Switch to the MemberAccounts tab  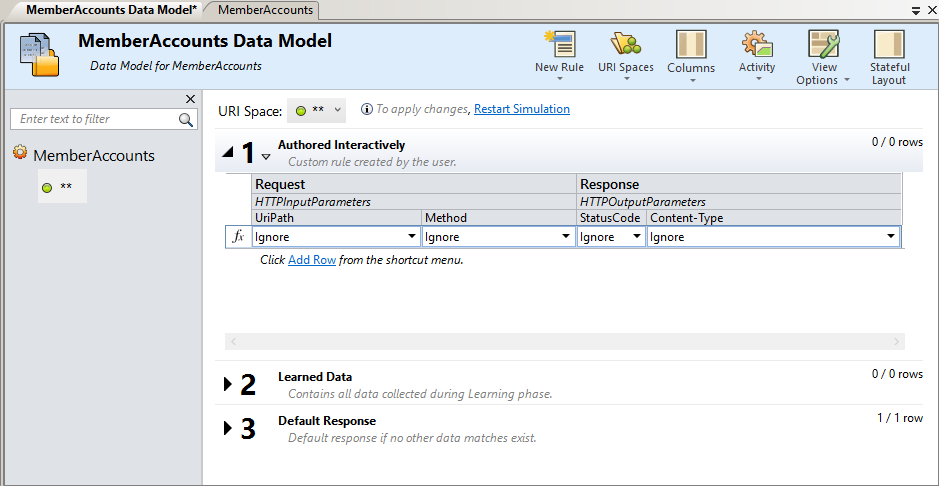pos(265,10)
